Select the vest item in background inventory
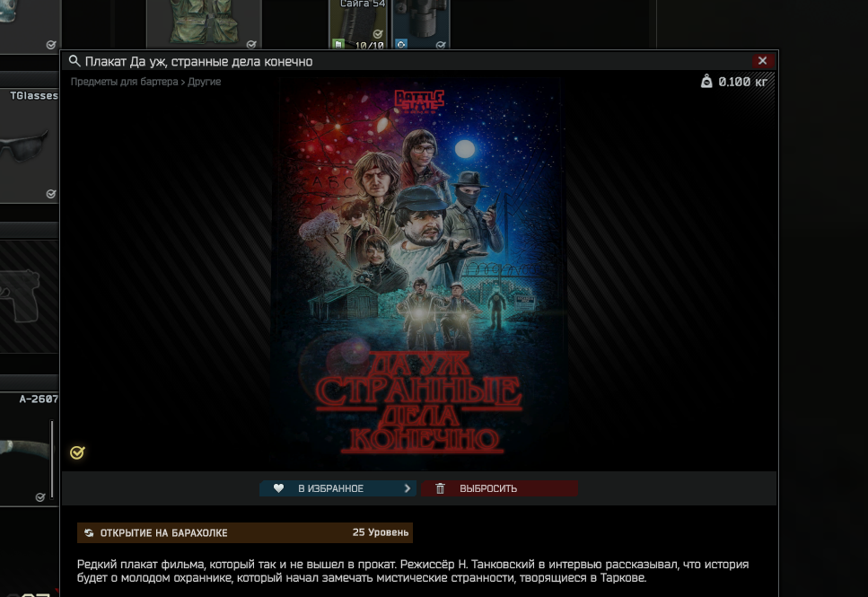Viewport: 868px width, 597px height. click(204, 24)
